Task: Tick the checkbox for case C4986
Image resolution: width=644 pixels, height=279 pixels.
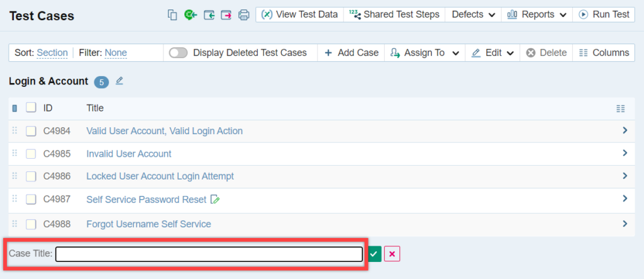Action: pos(31,176)
